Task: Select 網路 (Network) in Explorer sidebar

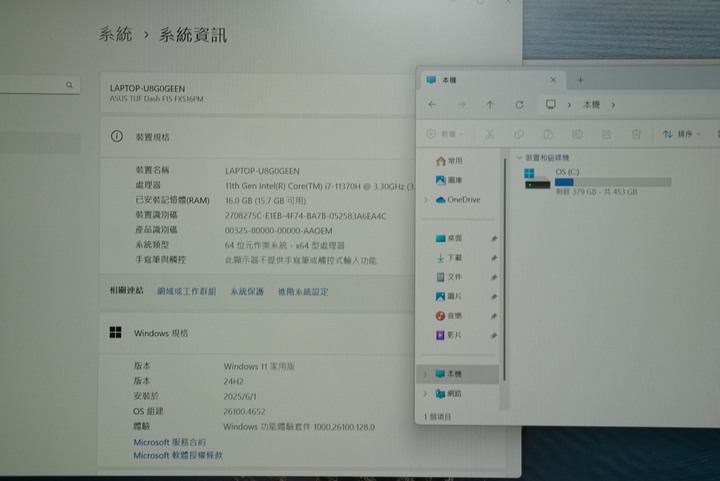Action: pyautogui.click(x=449, y=394)
